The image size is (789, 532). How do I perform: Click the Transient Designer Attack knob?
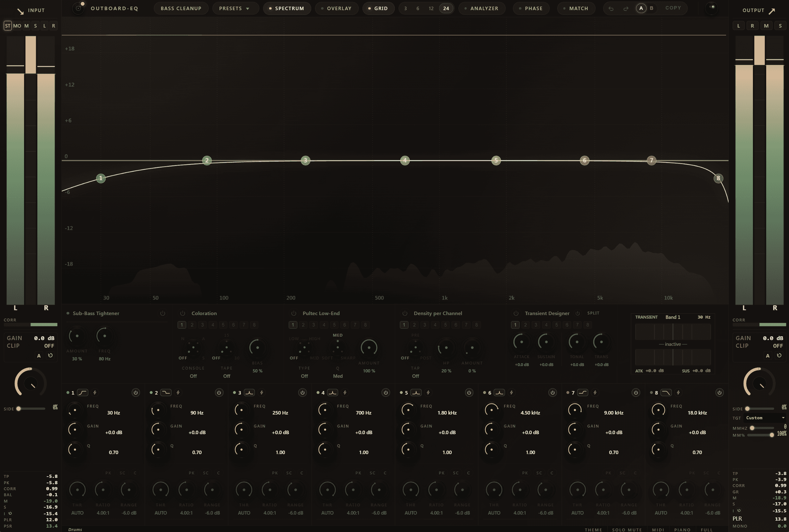521,342
